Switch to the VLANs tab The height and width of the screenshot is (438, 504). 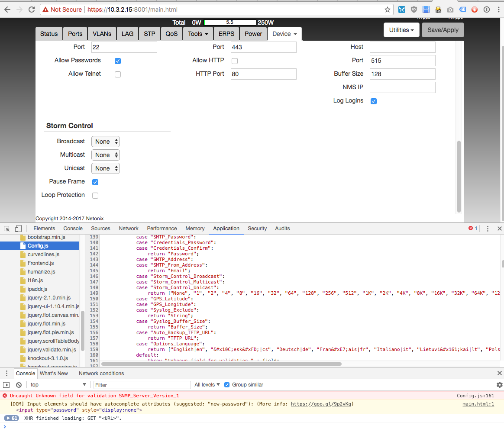tap(102, 34)
